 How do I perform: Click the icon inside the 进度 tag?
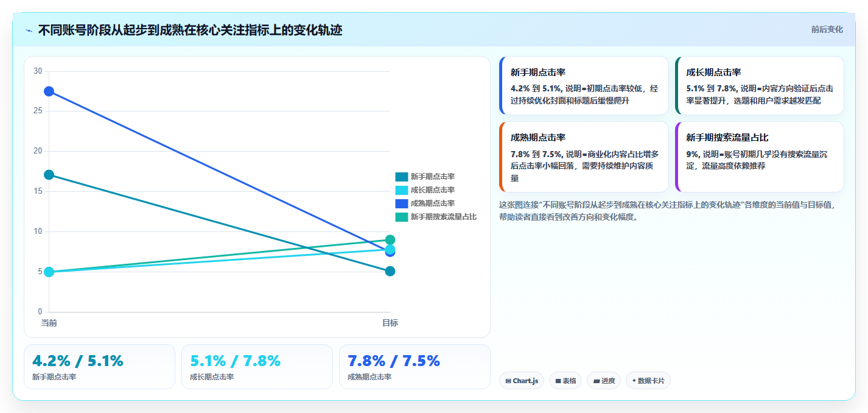tap(596, 381)
